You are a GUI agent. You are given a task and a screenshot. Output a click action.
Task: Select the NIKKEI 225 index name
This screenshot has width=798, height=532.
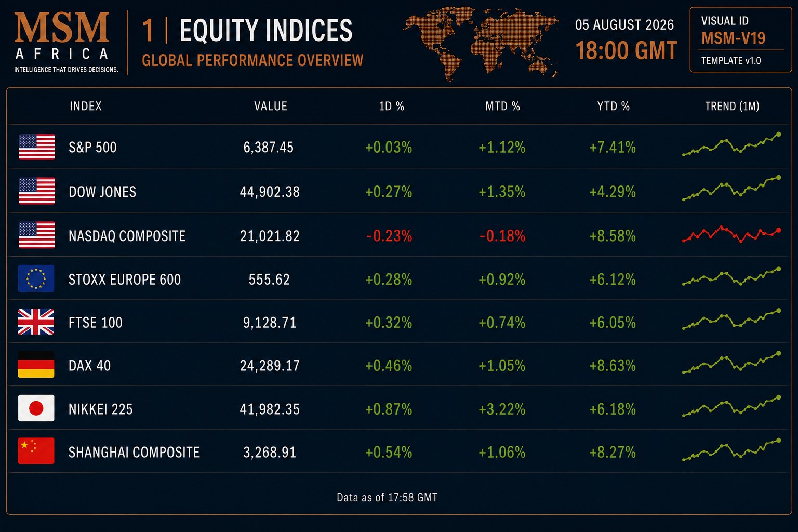[101, 409]
